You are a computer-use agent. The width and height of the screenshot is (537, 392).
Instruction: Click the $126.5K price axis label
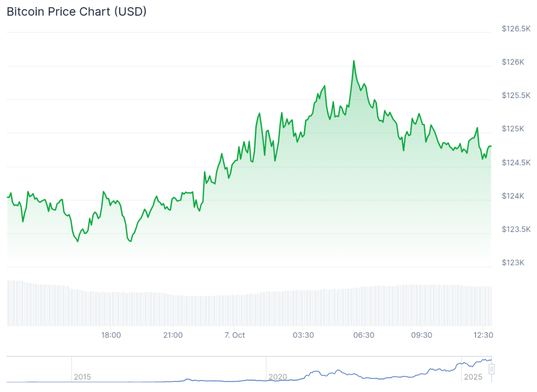515,29
